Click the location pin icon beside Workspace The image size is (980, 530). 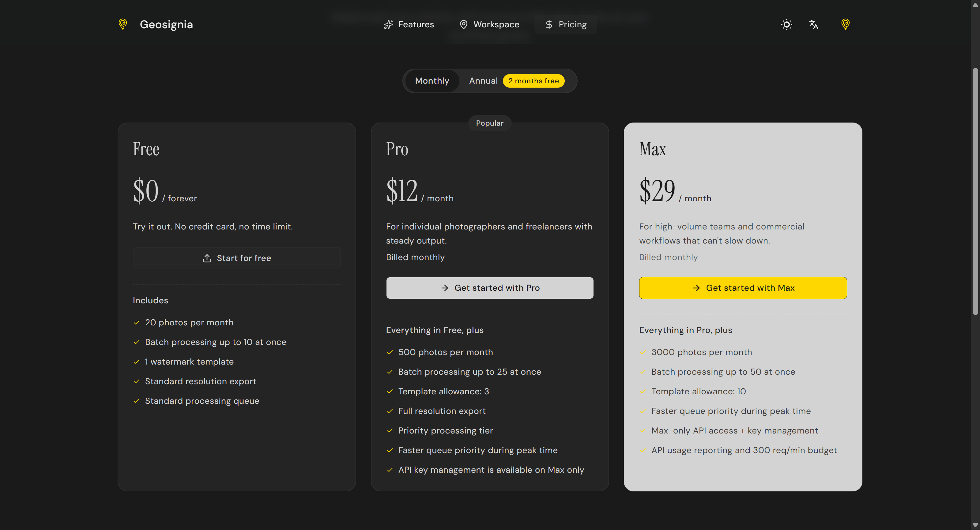(463, 24)
